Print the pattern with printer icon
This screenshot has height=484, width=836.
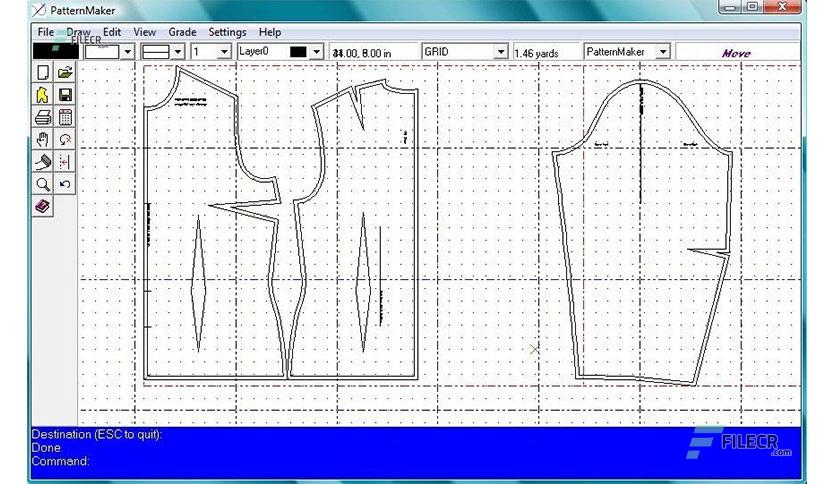point(43,117)
